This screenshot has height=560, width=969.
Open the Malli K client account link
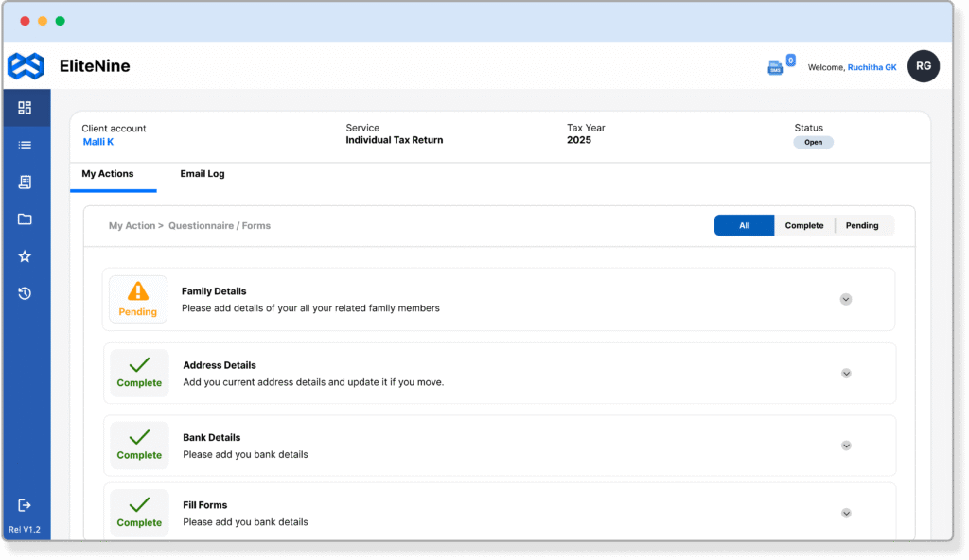(98, 142)
